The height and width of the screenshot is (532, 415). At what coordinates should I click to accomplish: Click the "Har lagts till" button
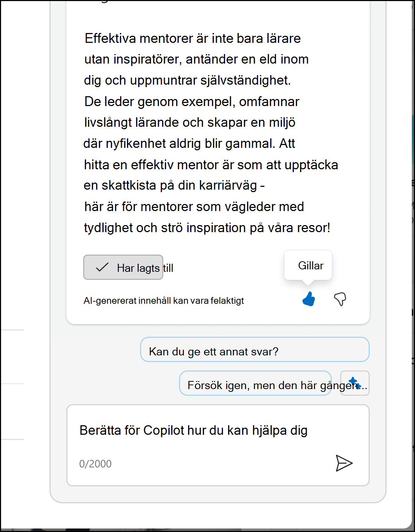(123, 267)
